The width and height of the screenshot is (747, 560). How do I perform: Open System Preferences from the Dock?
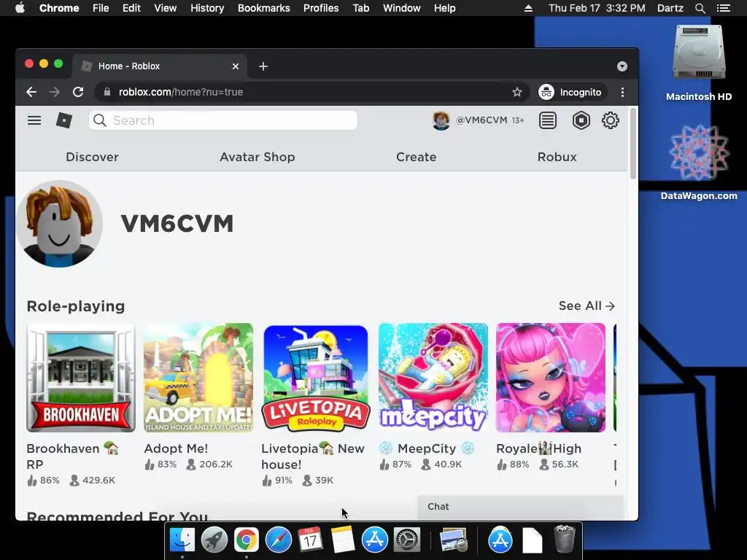[x=407, y=540]
